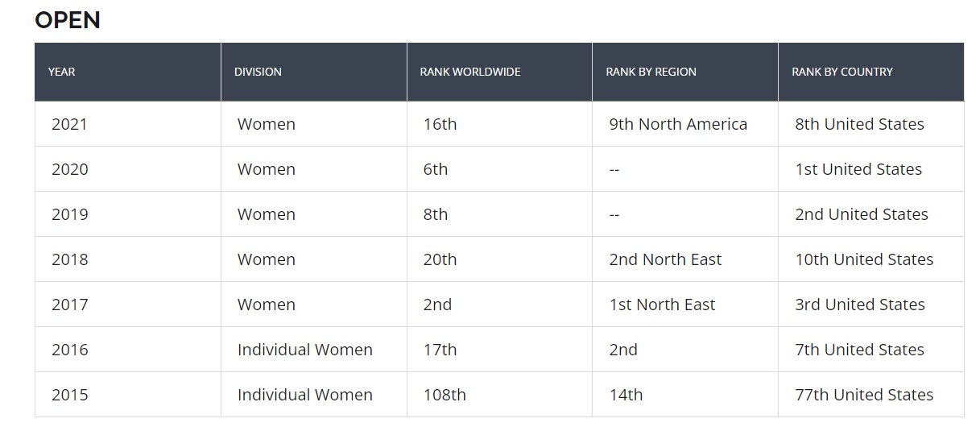This screenshot has height=431, width=980.
Task: Click the RANK WORLDWIDE column header
Action: pyautogui.click(x=469, y=72)
